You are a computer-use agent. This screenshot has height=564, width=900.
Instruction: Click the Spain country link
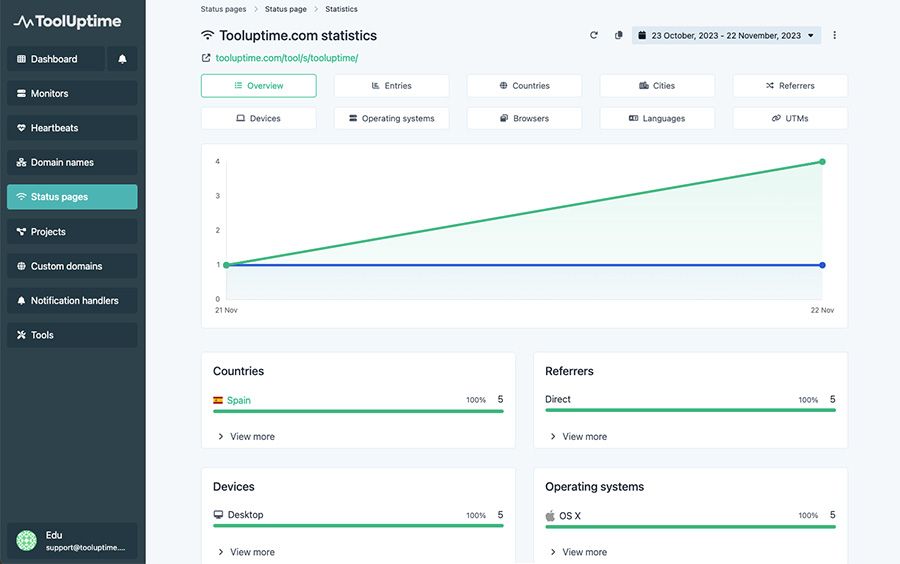[x=239, y=400]
